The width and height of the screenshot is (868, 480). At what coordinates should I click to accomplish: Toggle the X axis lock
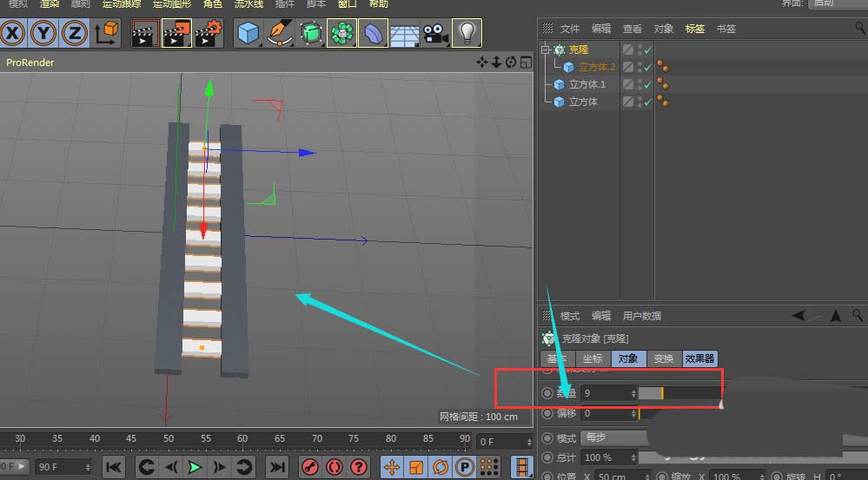coord(12,34)
